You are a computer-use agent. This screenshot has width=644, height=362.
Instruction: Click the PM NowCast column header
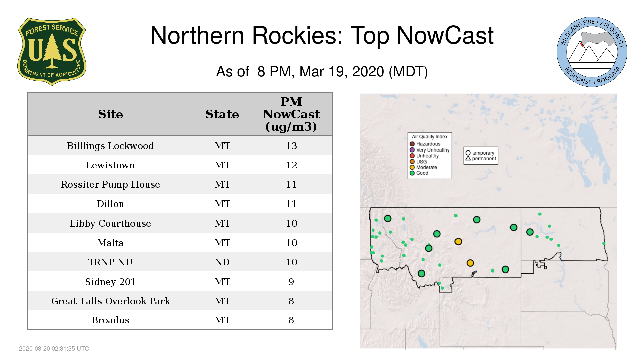coord(291,114)
